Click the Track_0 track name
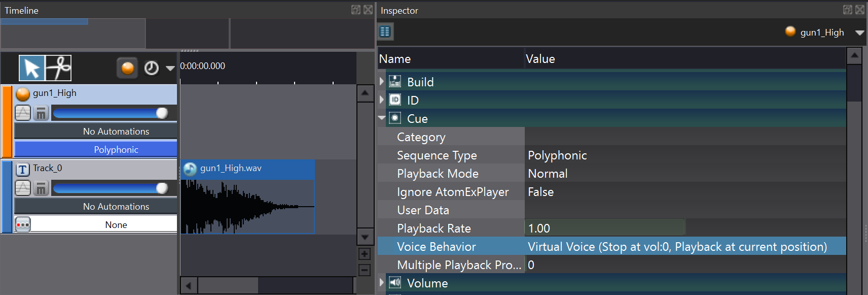Image resolution: width=868 pixels, height=295 pixels. click(47, 168)
